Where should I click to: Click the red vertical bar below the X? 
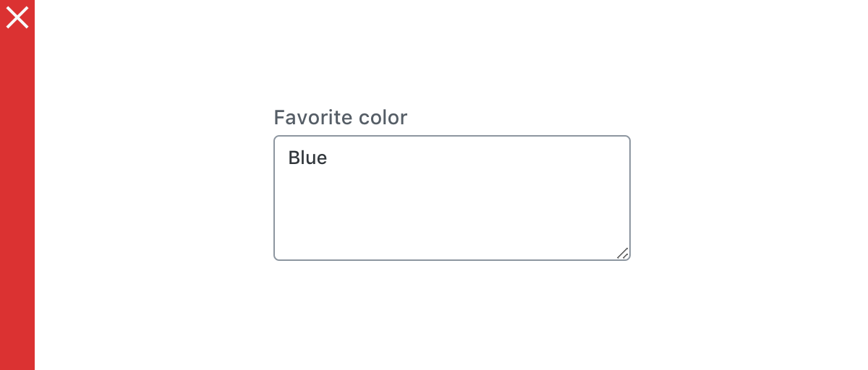click(x=17, y=108)
